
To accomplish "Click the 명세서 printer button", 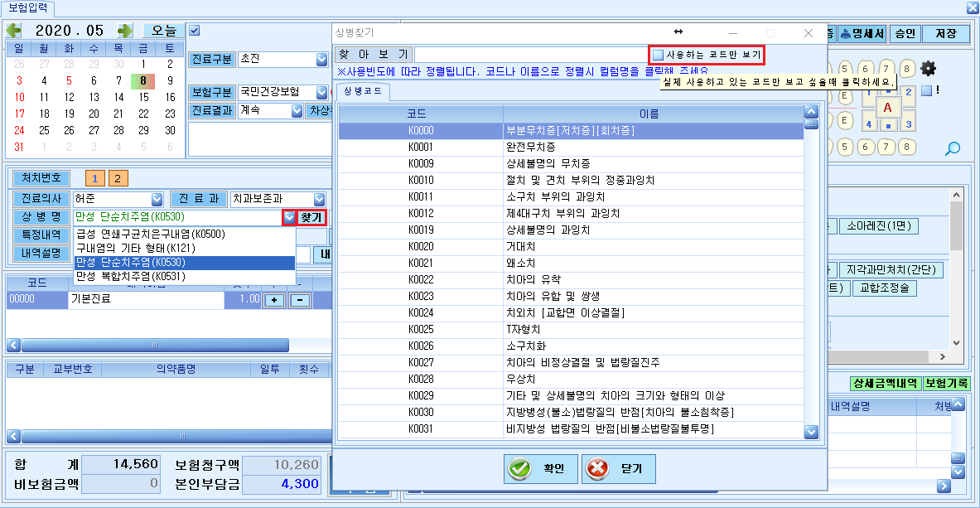I will click(862, 33).
